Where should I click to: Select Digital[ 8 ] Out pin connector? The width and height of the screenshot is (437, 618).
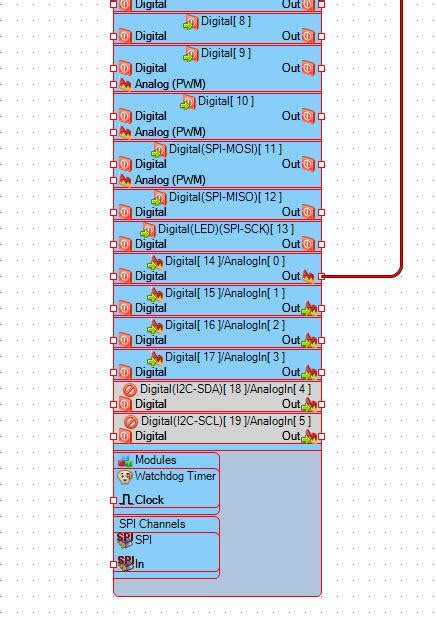point(322,36)
